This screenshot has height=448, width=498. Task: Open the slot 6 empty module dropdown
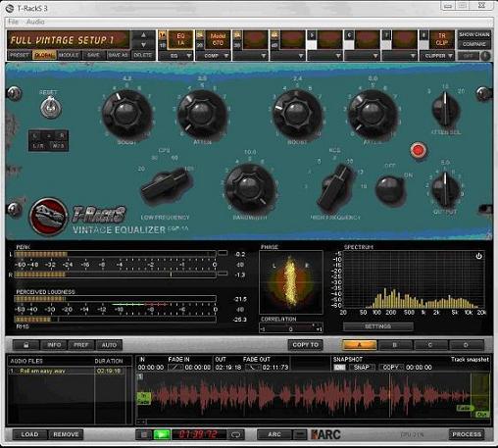point(362,56)
